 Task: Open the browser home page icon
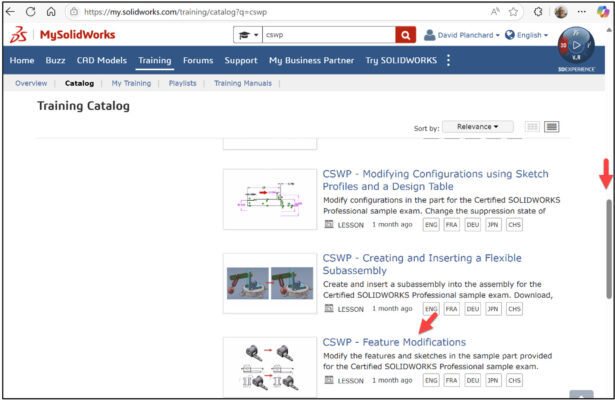coord(51,12)
